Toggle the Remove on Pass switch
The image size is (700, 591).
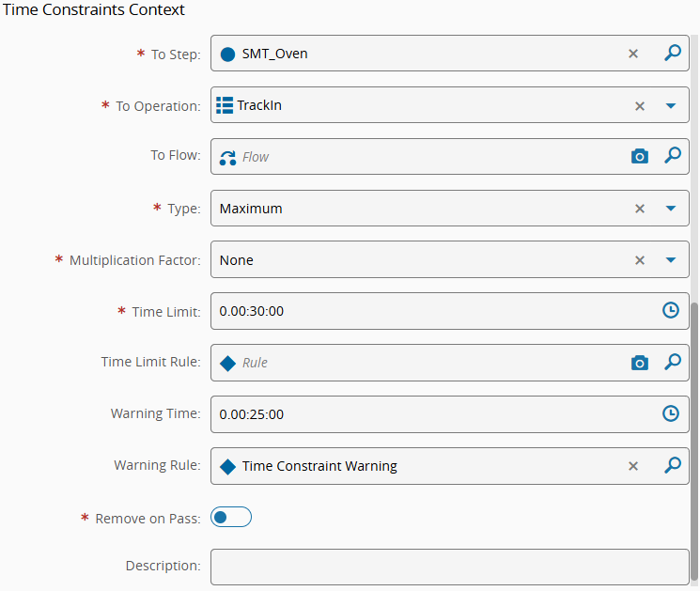pyautogui.click(x=231, y=517)
